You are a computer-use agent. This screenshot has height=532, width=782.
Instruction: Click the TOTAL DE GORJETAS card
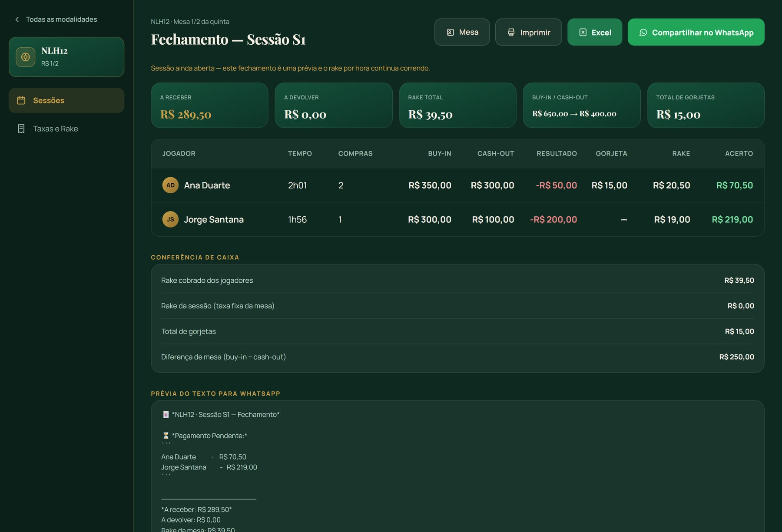pos(706,106)
